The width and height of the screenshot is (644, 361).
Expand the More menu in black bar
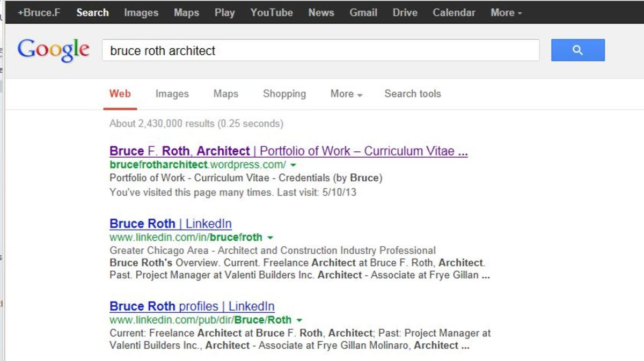click(x=506, y=12)
